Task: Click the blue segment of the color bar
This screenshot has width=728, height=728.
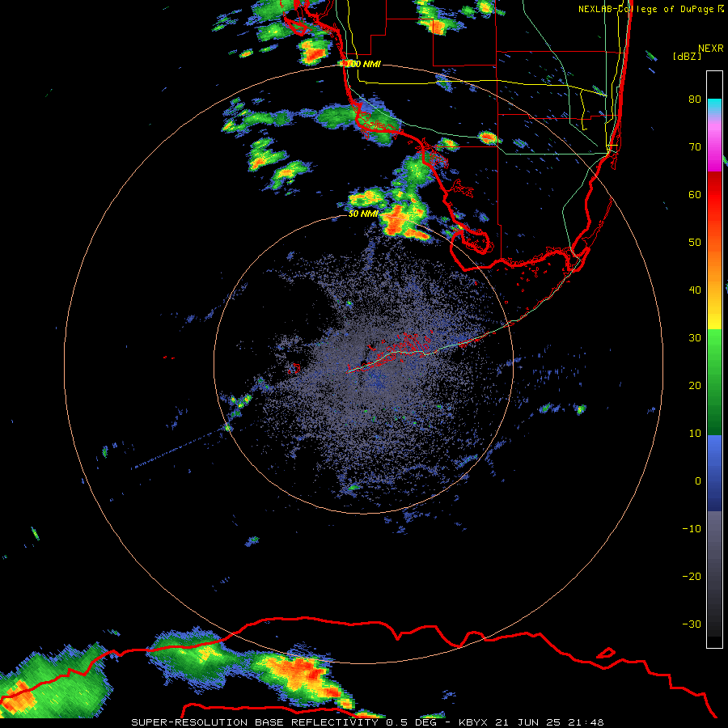Action: [x=714, y=473]
